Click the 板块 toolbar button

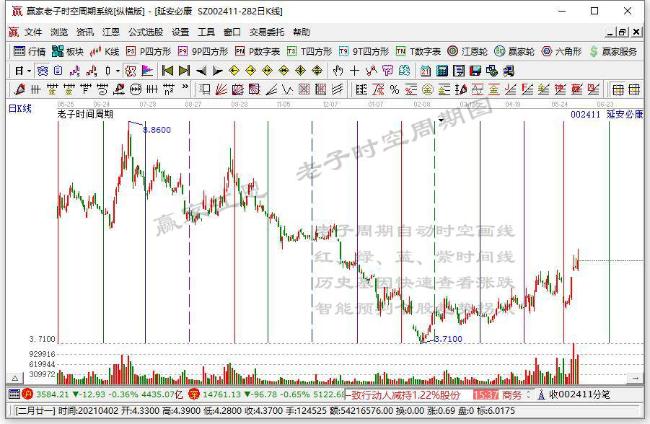[68, 51]
